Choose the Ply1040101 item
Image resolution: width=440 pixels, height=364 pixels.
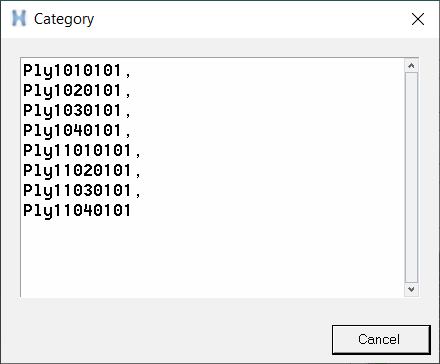pos(72,131)
